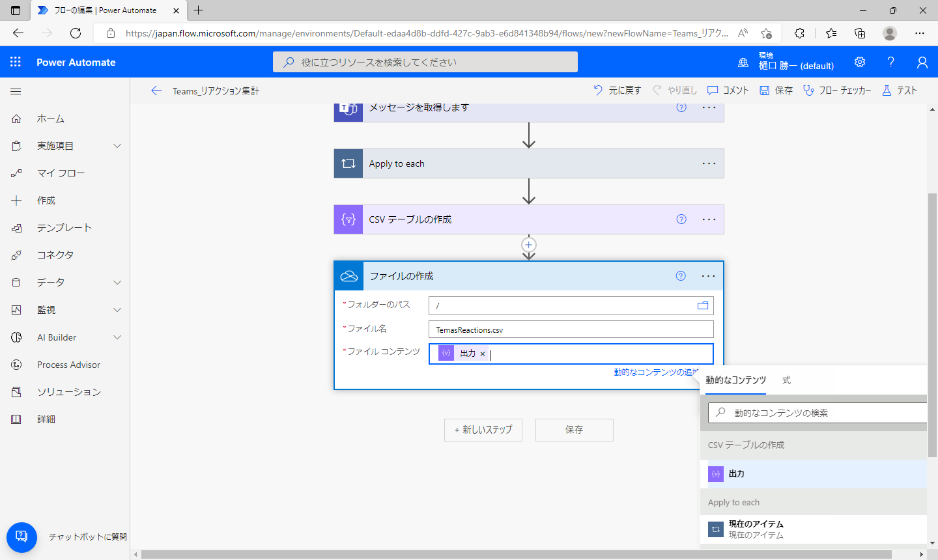Screen dimensions: 938x560
Task: Browse folders with the folder picker icon
Action: coord(703,305)
